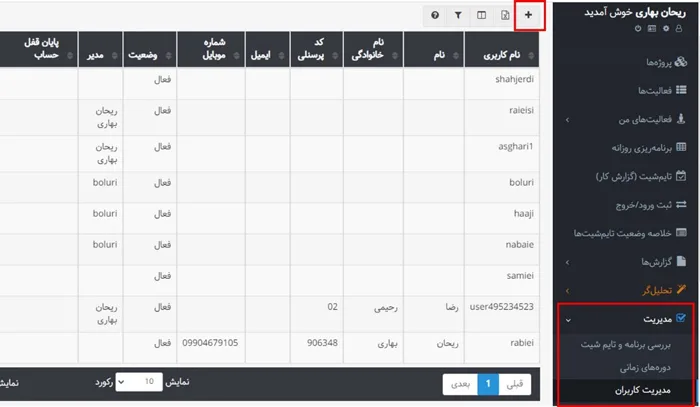Expand تحلیل‌گر submenu chevron
This screenshot has height=407, width=700.
[x=567, y=291]
